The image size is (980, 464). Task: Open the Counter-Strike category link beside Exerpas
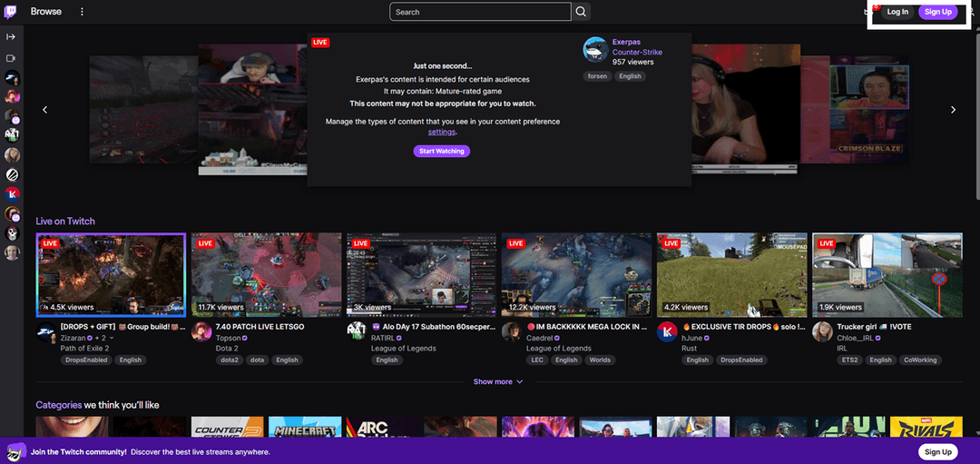point(637,53)
